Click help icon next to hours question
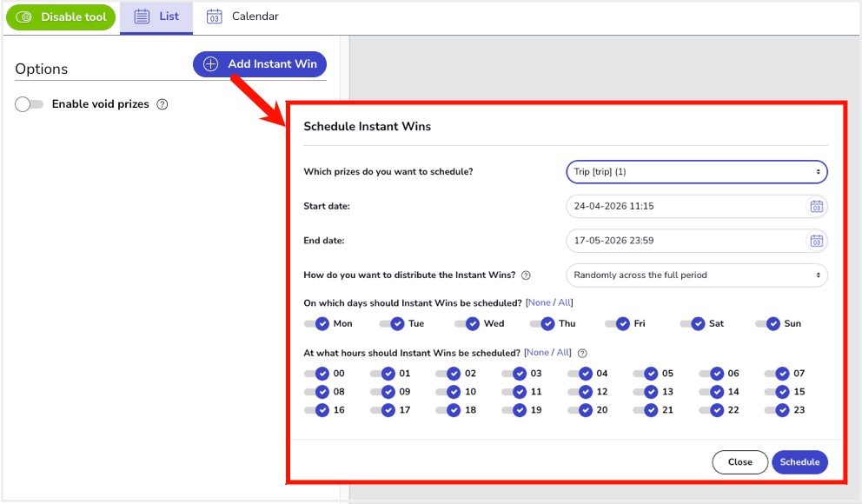The width and height of the screenshot is (862, 504). pyautogui.click(x=582, y=353)
